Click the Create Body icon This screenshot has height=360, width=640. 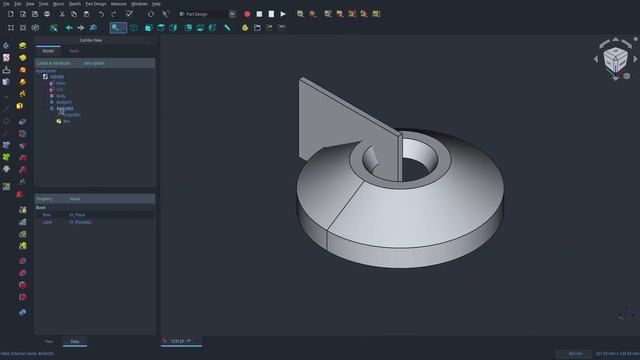(6, 46)
